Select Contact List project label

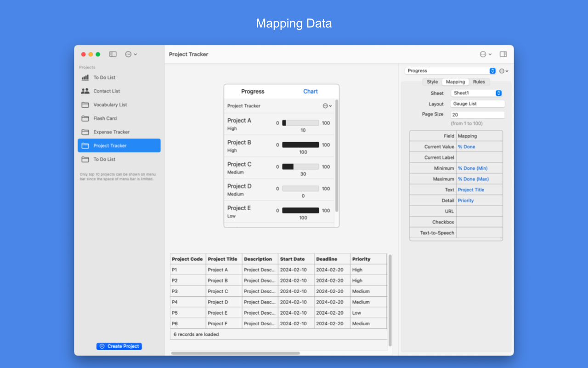[x=107, y=91]
